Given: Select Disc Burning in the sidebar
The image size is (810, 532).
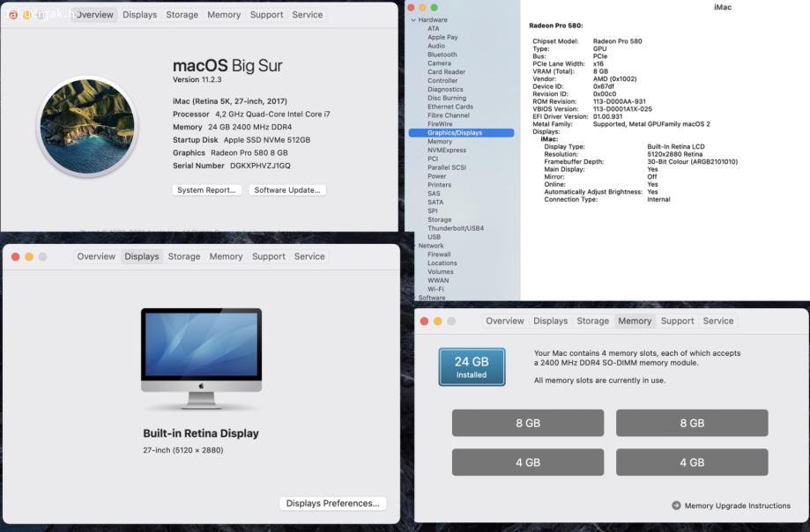Looking at the screenshot, I should click(447, 98).
